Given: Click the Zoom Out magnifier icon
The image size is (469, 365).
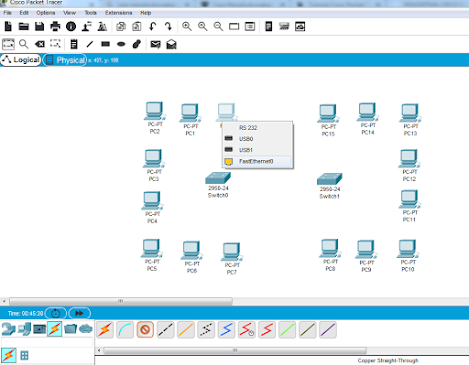Looking at the screenshot, I should [x=218, y=26].
